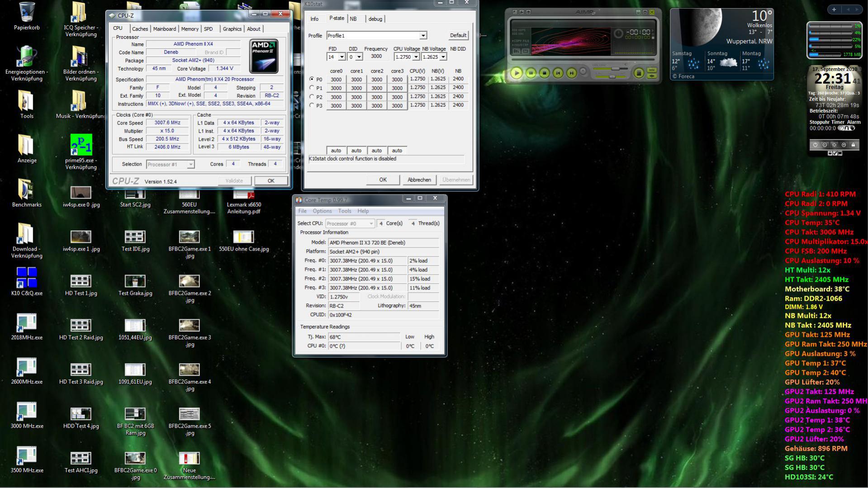
Task: Stop playback in AIMP
Action: (x=545, y=73)
